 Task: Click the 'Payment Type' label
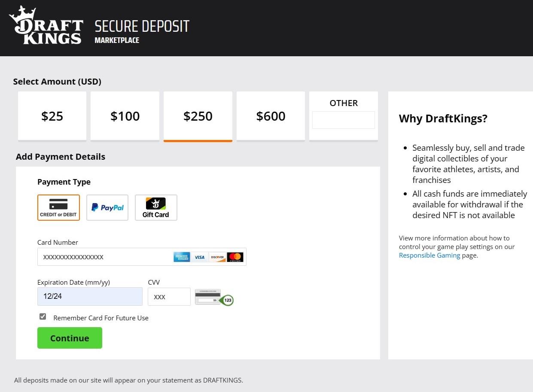64,182
